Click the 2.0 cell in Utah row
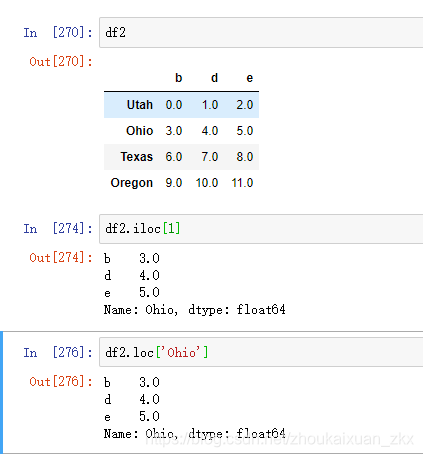The height and width of the screenshot is (457, 423). click(x=245, y=105)
